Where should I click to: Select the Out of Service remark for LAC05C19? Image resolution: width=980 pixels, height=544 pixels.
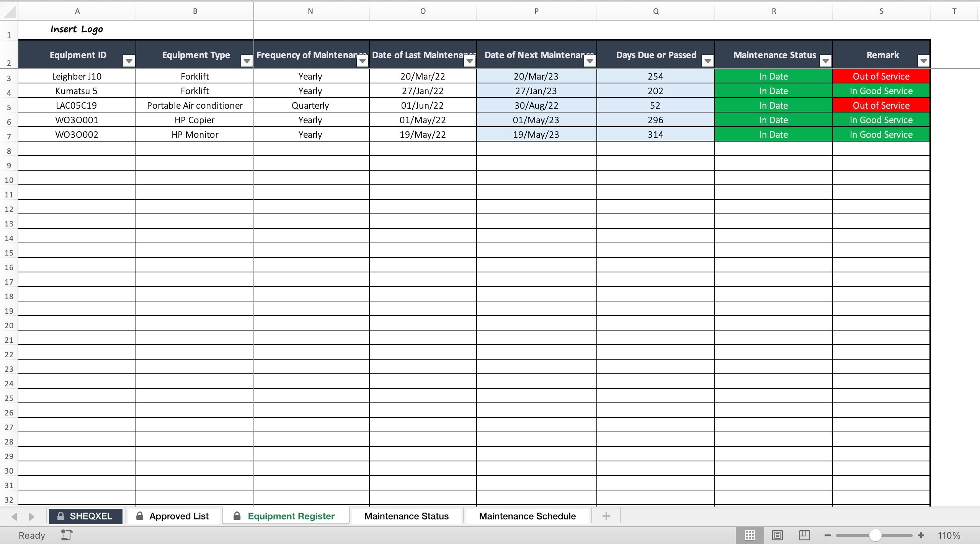[881, 105]
